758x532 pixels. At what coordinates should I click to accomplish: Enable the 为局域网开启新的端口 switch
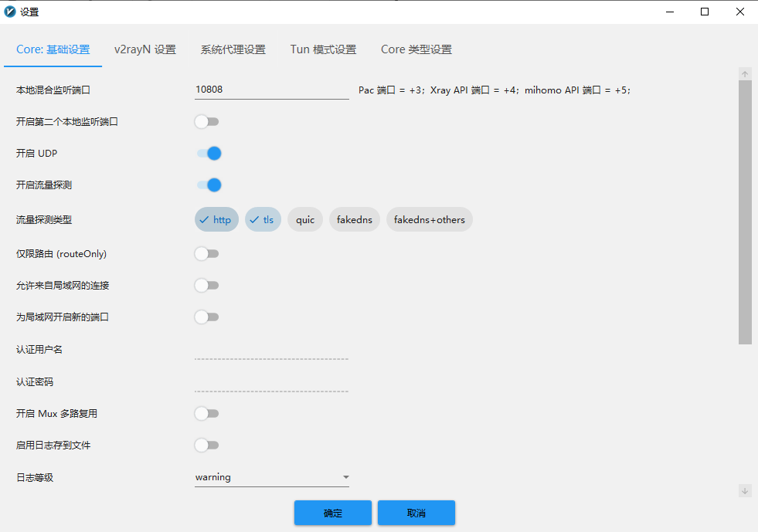(207, 317)
